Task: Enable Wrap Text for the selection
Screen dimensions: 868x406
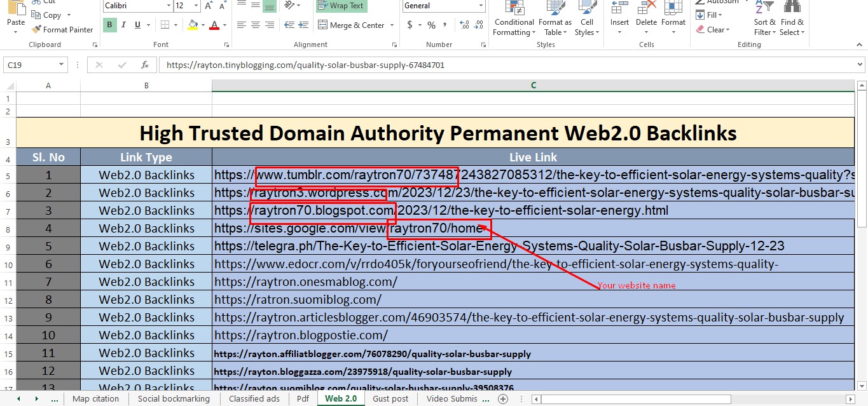Action: 341,5
